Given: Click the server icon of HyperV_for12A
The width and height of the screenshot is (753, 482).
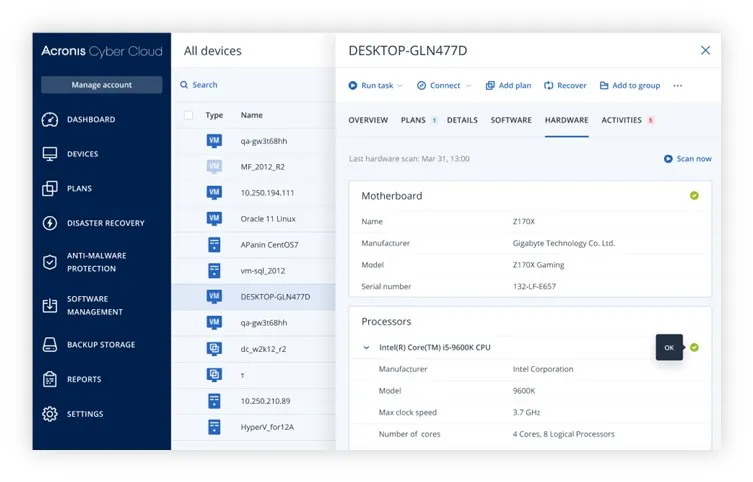Looking at the screenshot, I should coord(214,427).
